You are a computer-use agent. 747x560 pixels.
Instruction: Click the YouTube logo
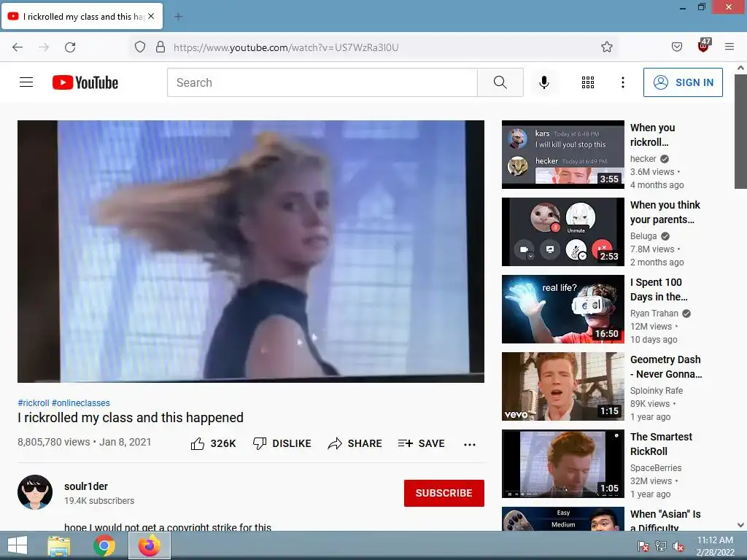pos(85,82)
